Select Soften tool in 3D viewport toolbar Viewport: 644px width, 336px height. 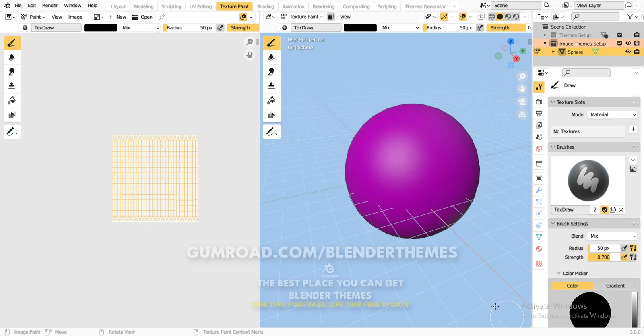click(272, 57)
